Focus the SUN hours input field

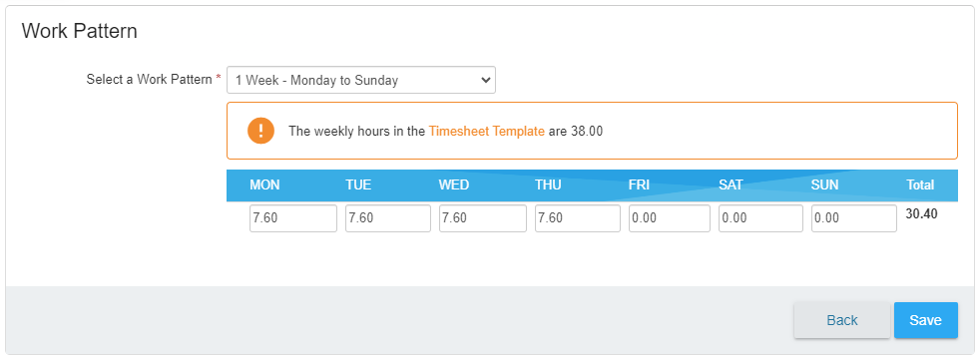pyautogui.click(x=854, y=218)
